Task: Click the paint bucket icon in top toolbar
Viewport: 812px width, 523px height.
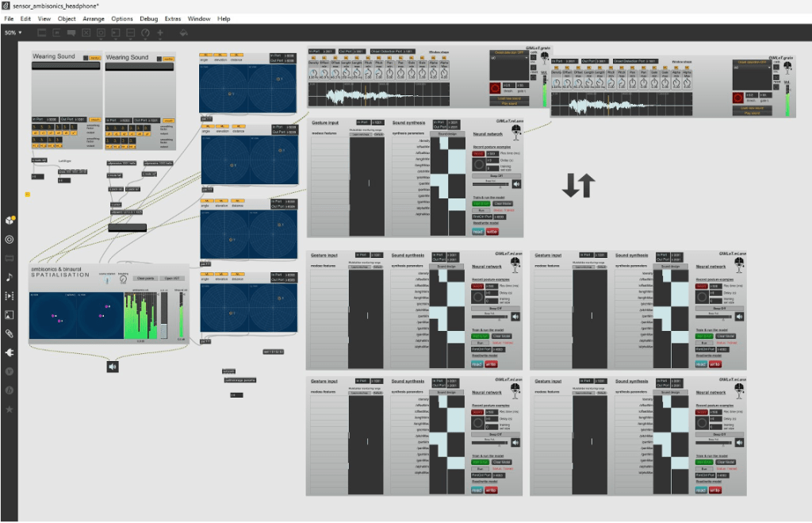Action: [183, 33]
